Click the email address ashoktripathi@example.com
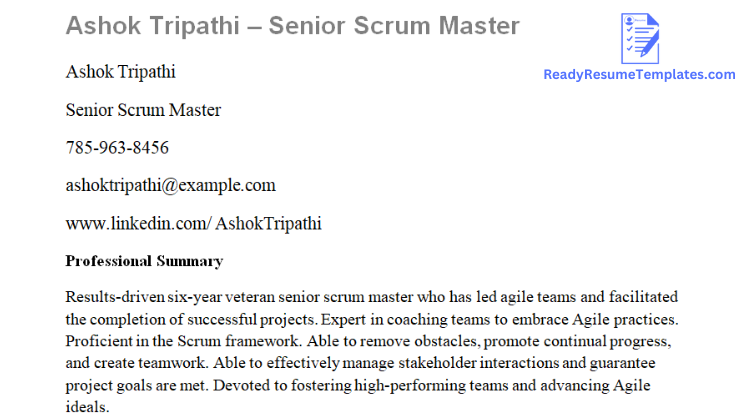 pyautogui.click(x=170, y=185)
